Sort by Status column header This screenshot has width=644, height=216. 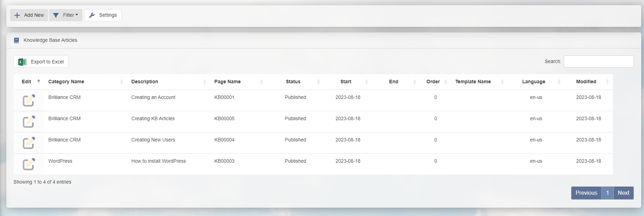(295, 82)
